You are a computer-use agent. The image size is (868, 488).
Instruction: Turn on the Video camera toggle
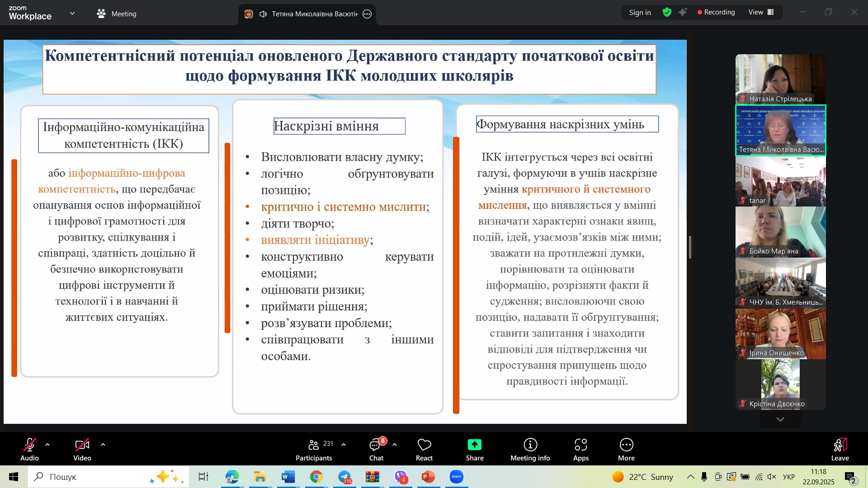pos(82,446)
